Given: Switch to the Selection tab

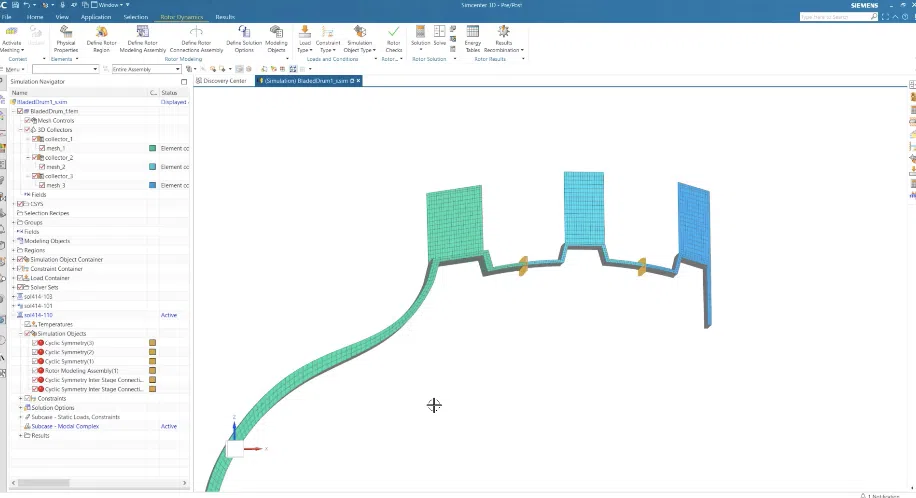Looking at the screenshot, I should click(x=136, y=17).
